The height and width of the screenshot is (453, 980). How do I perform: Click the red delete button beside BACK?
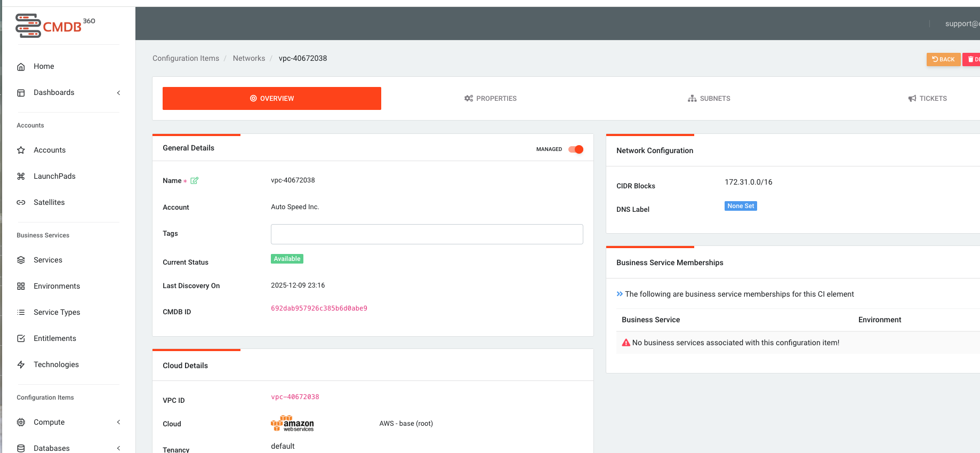click(x=971, y=59)
